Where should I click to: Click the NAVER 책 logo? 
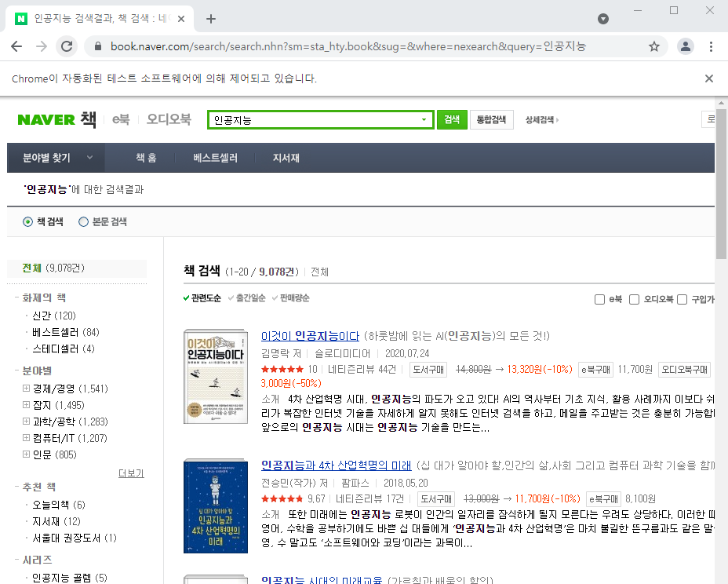pos(57,119)
